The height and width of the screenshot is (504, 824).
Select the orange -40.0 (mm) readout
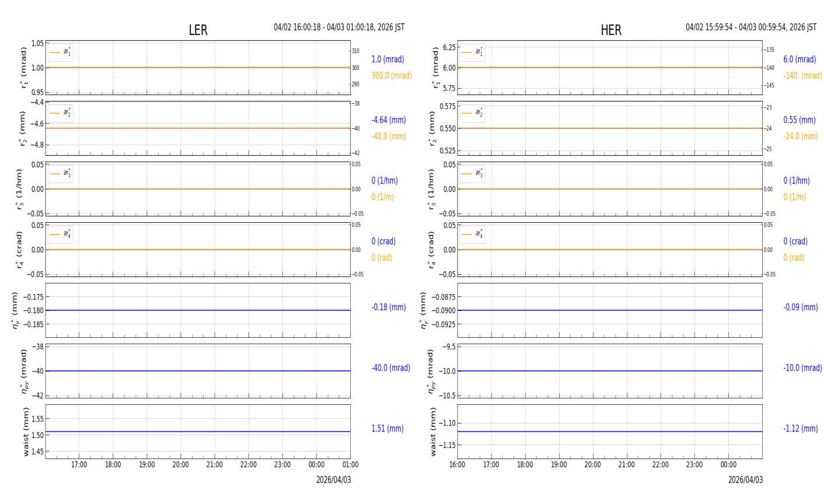[x=389, y=136]
